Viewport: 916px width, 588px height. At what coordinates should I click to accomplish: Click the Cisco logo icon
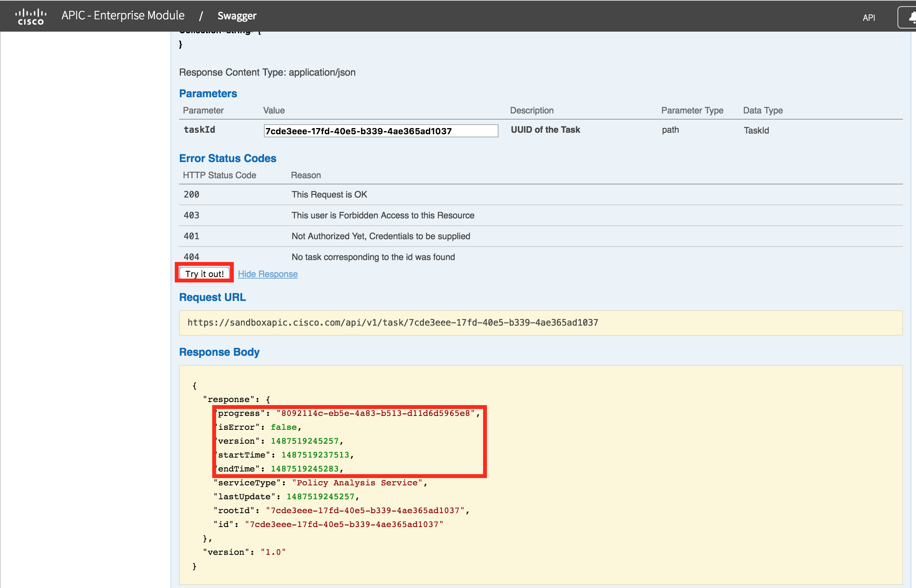(31, 16)
